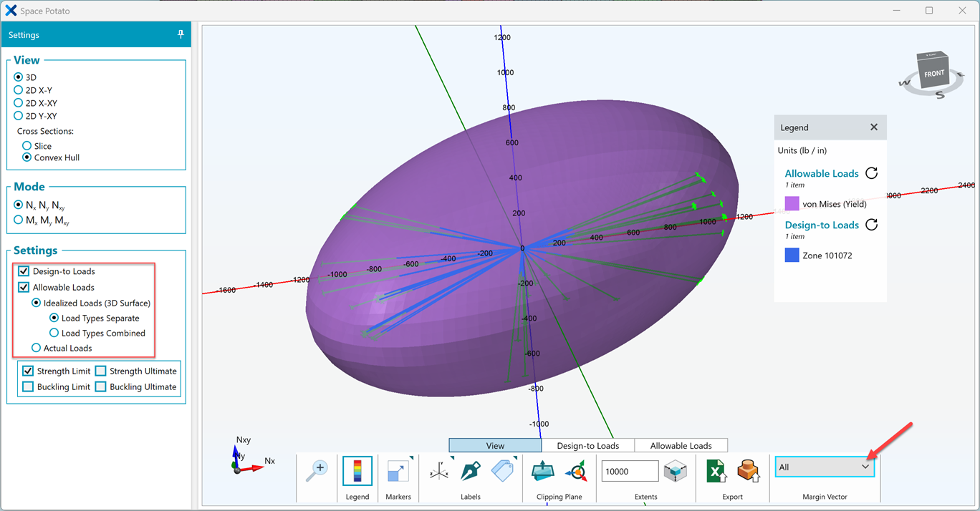Enable the Strength Ultimate checkbox
This screenshot has height=511, width=980.
click(101, 371)
